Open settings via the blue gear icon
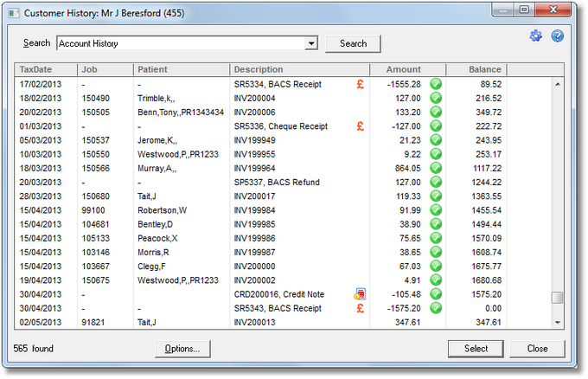The height and width of the screenshot is (379, 588). [535, 36]
